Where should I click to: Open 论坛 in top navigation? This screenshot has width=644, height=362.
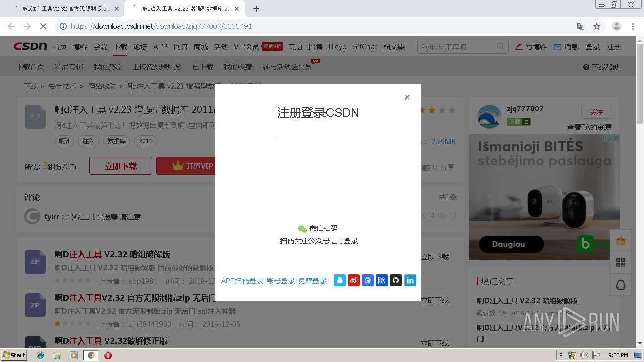point(140,47)
